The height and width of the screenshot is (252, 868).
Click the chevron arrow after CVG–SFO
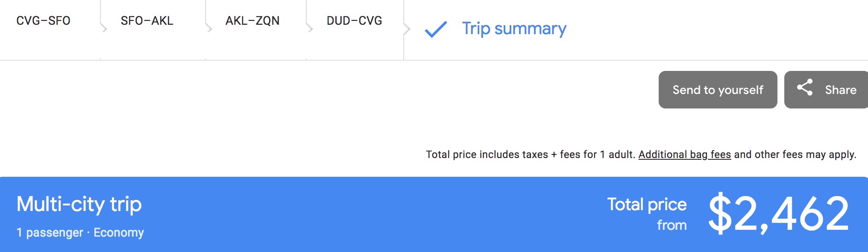pos(103,28)
